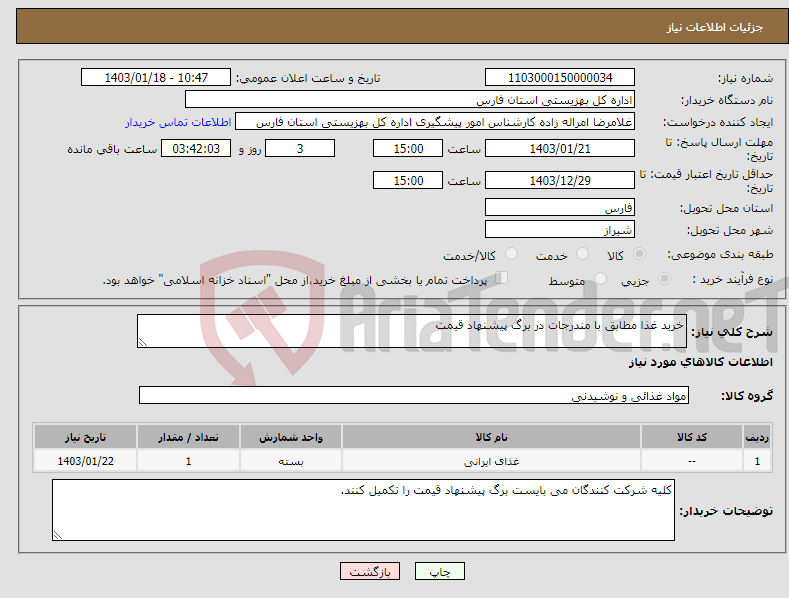789x598 pixels.
Task: Click the چاپ (print) button
Action: pyautogui.click(x=439, y=571)
